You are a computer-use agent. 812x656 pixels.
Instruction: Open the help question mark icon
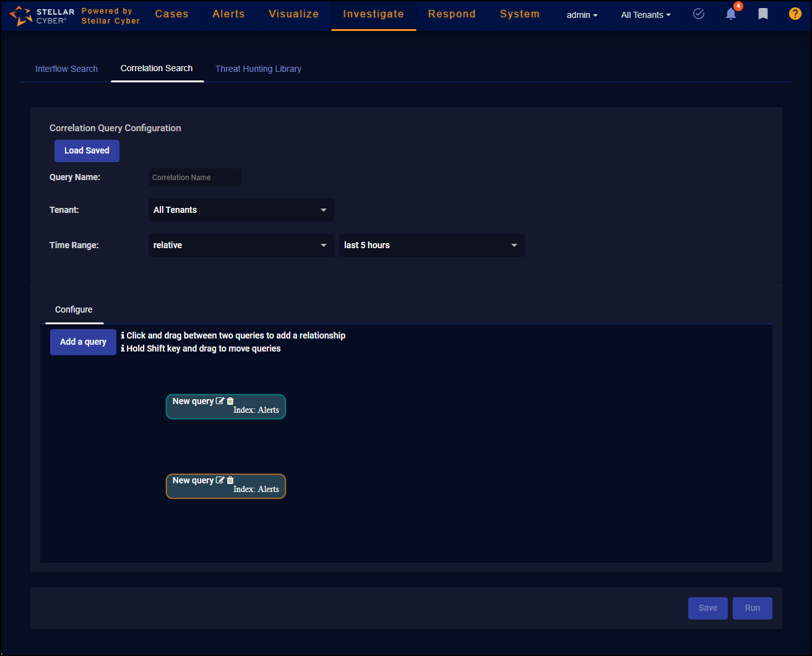(795, 14)
